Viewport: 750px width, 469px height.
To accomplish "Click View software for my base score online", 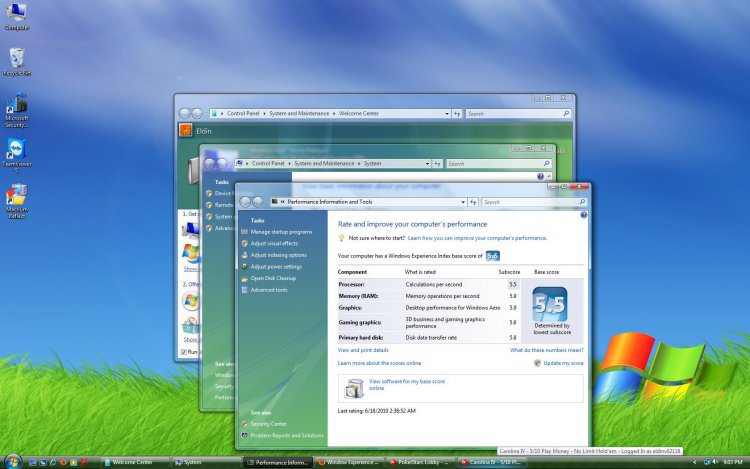I will point(407,385).
